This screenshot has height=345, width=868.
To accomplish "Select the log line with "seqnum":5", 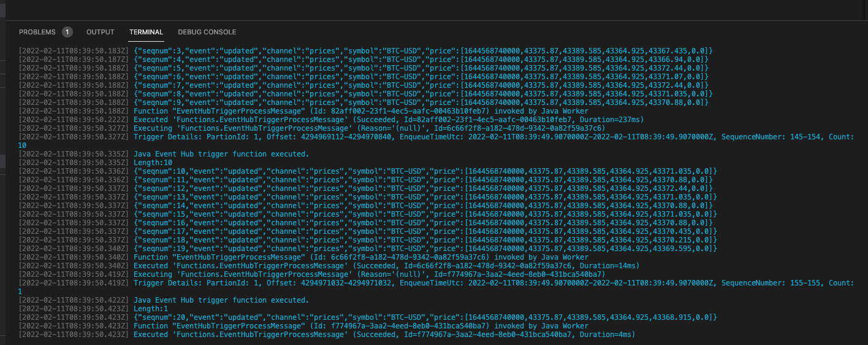I will tap(364, 68).
